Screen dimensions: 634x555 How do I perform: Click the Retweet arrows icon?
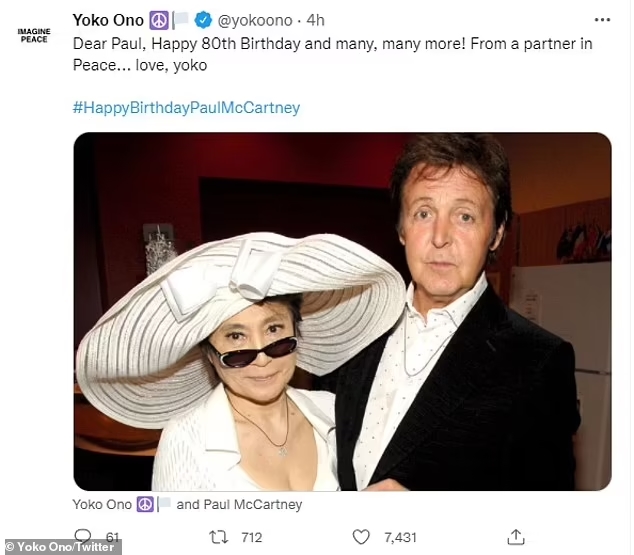(x=218, y=537)
